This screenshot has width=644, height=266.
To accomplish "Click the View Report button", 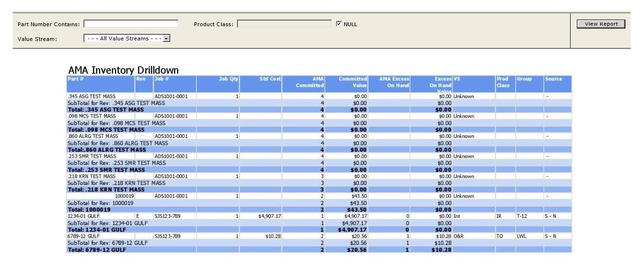I will coord(601,24).
